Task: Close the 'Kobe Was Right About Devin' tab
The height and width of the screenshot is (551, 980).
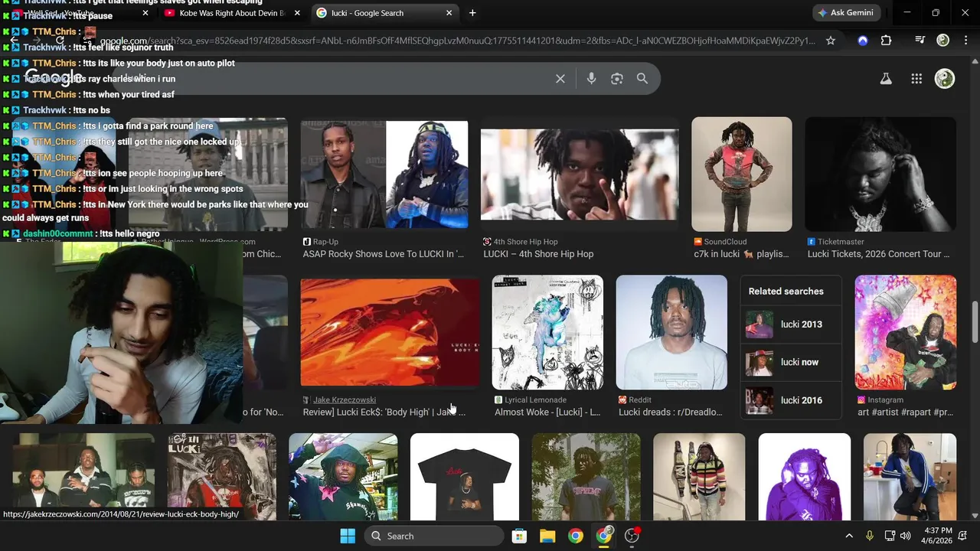Action: (297, 13)
